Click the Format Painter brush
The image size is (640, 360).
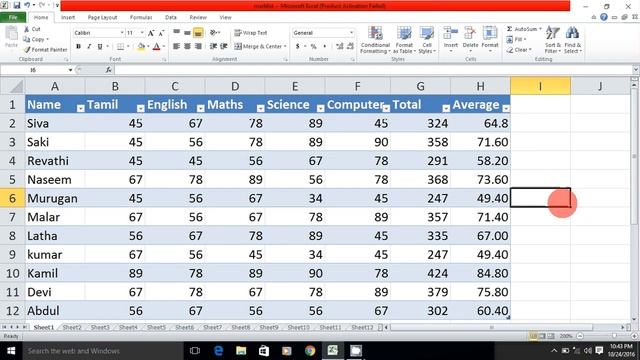coord(27,49)
